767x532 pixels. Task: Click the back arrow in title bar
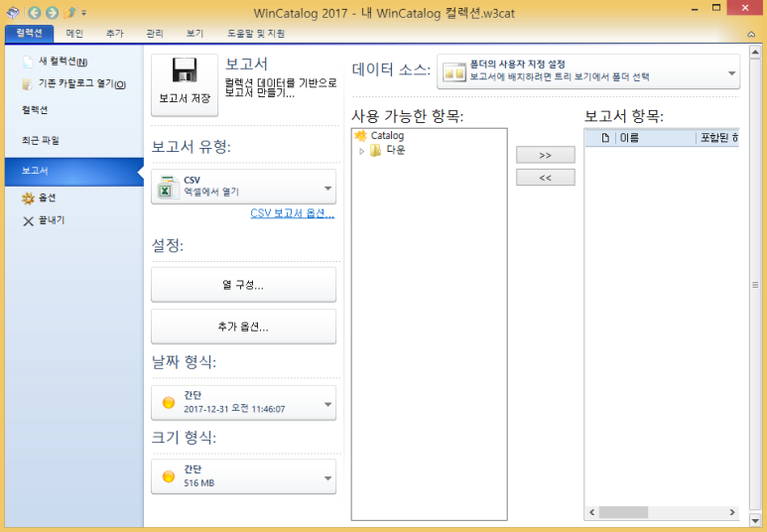click(35, 12)
